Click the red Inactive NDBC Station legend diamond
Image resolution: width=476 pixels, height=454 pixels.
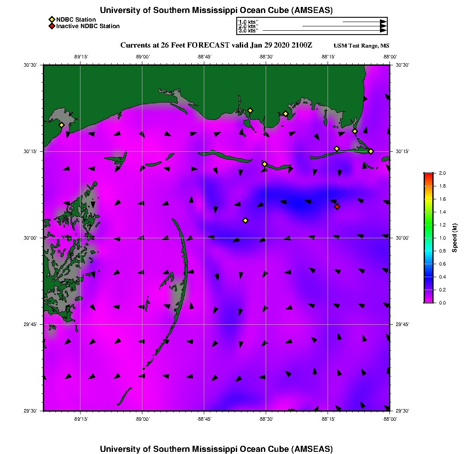(x=51, y=26)
